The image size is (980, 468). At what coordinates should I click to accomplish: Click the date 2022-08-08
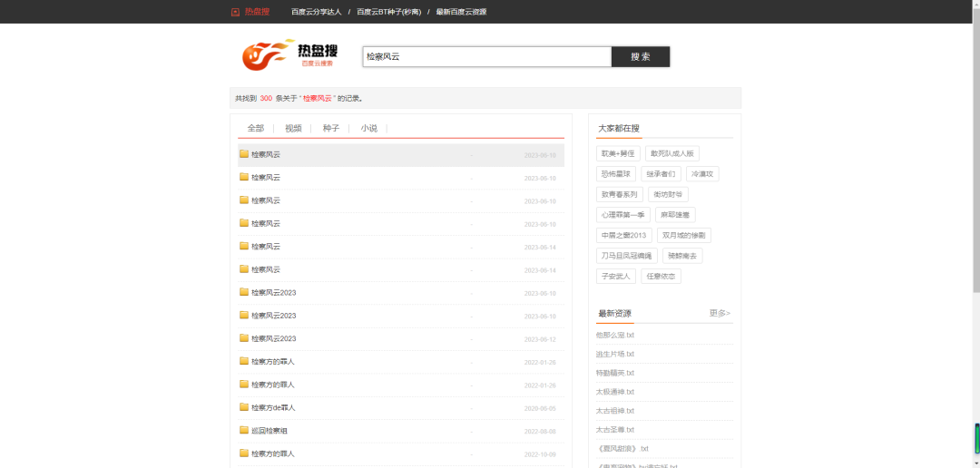click(540, 431)
